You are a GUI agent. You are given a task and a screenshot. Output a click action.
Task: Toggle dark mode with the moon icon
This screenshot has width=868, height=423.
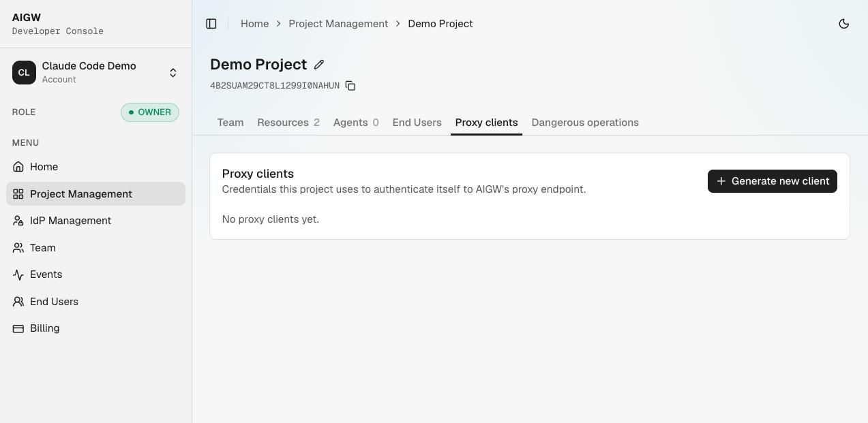pyautogui.click(x=844, y=24)
